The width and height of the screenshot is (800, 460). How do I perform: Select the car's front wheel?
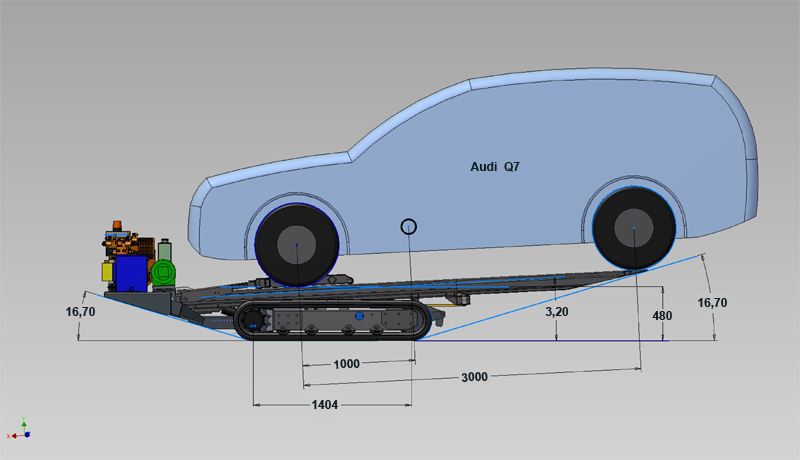click(x=296, y=245)
